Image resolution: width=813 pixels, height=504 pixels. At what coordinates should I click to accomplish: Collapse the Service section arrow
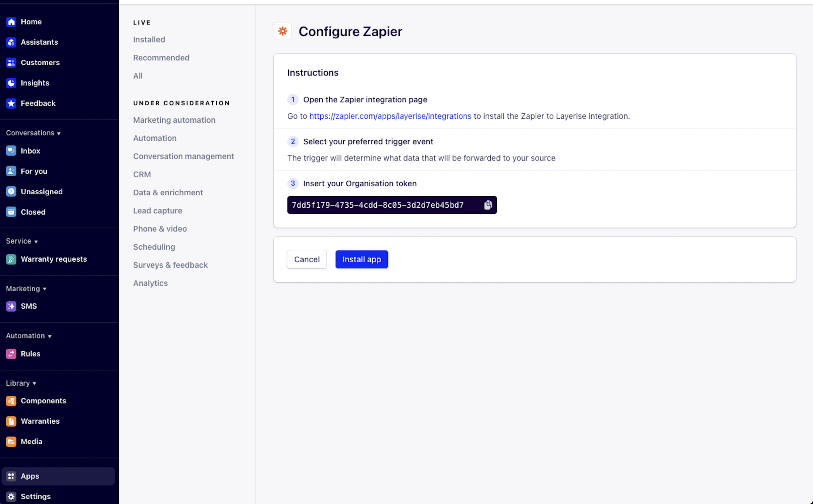pyautogui.click(x=36, y=242)
